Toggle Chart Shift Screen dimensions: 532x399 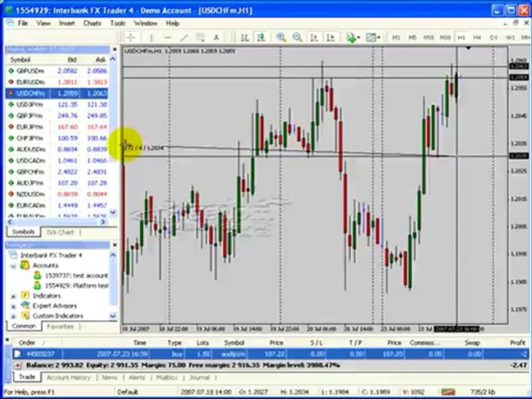(x=330, y=37)
